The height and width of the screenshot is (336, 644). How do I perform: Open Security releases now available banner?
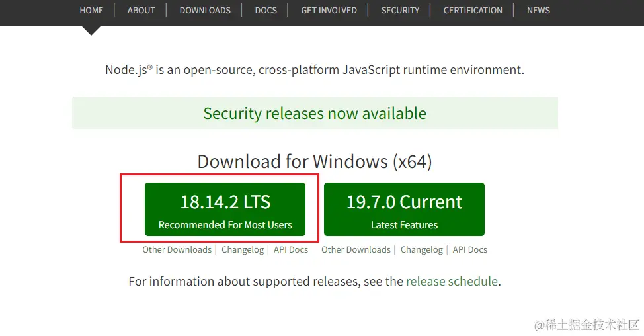click(x=315, y=113)
